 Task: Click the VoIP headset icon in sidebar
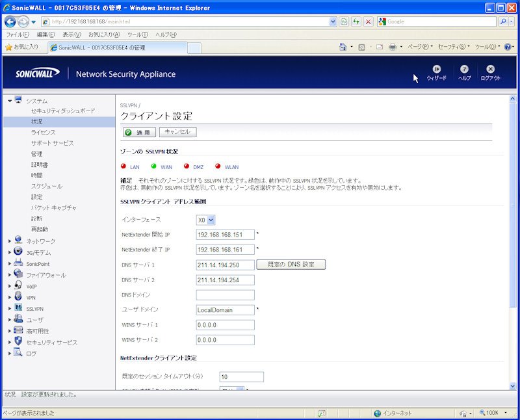pyautogui.click(x=18, y=285)
